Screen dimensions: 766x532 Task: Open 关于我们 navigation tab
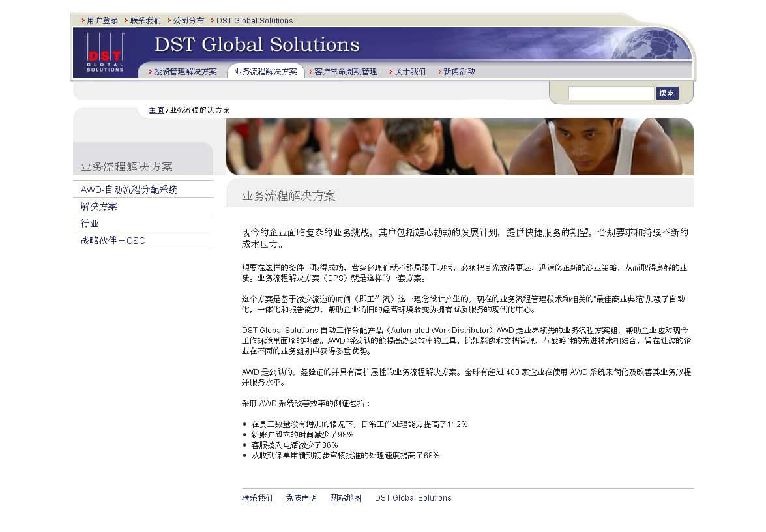pos(410,72)
